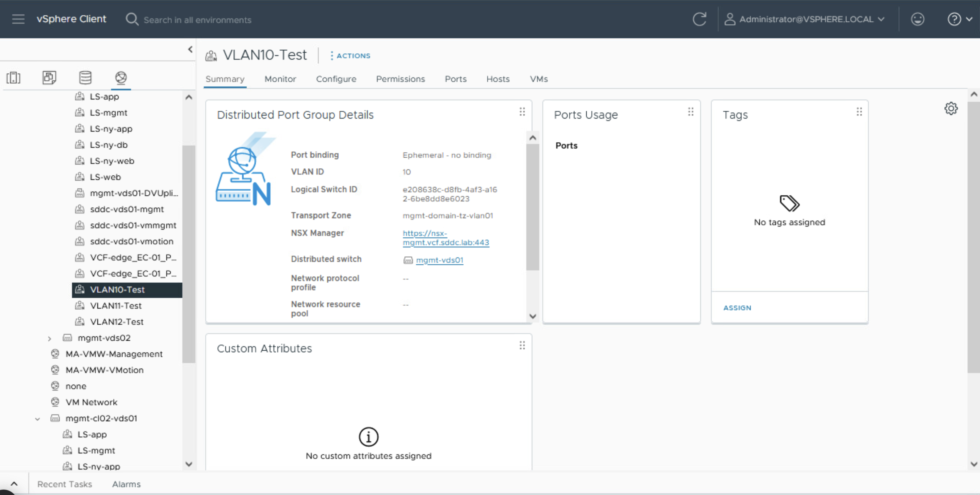Expand the Recent Tasks bottom panel
The width and height of the screenshot is (980, 495).
tap(14, 484)
